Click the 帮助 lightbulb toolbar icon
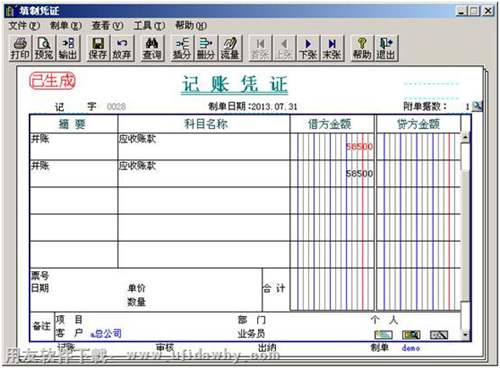Screen dimensions: 500x368 (x=362, y=48)
